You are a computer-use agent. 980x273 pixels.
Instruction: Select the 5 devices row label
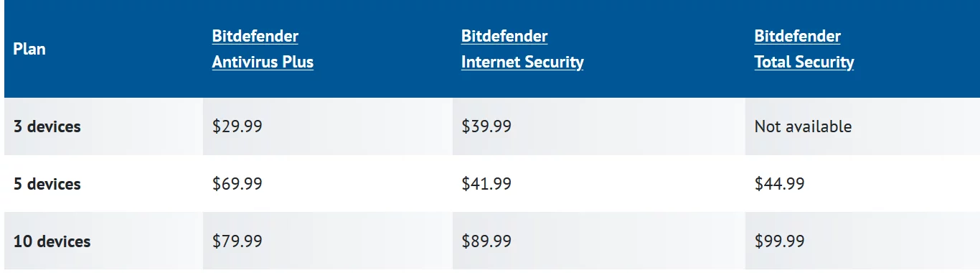[47, 184]
